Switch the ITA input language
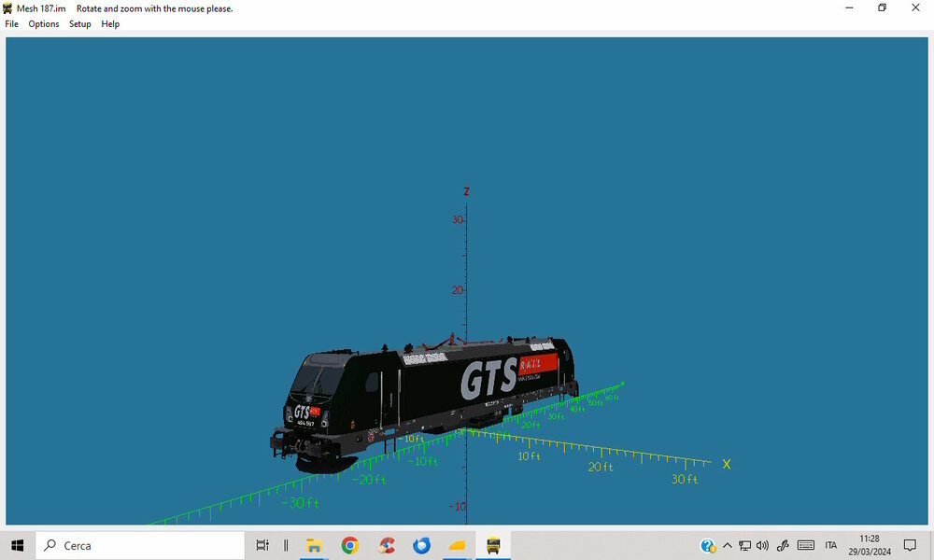934x560 pixels. click(831, 545)
